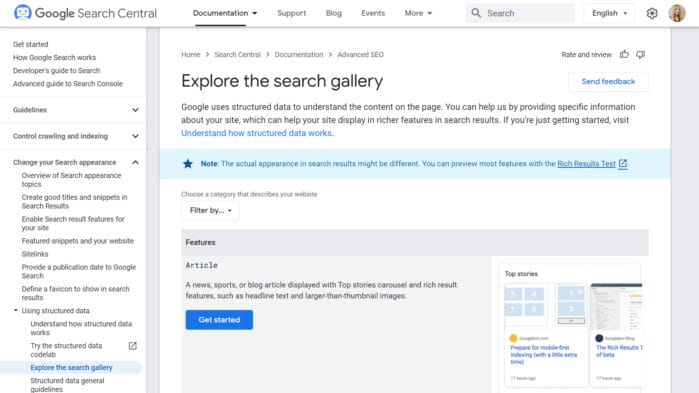Open the settings gear icon
Image resolution: width=699 pixels, height=393 pixels.
pos(652,13)
